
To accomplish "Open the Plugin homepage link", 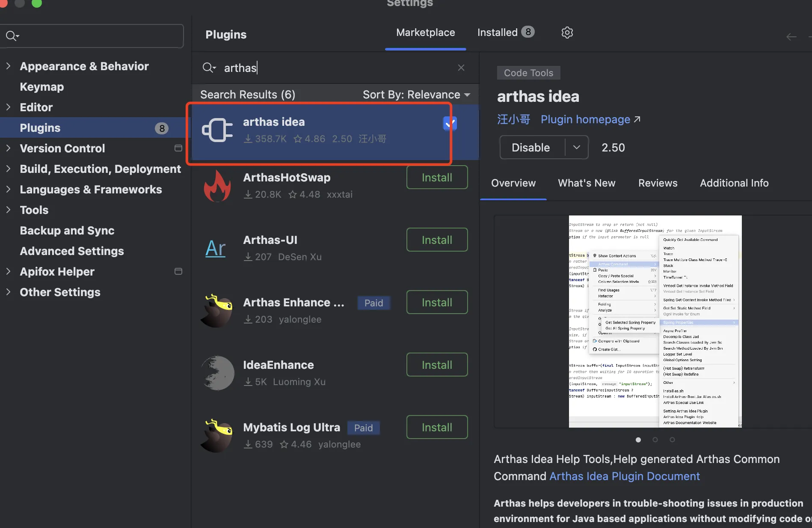I will coord(590,119).
